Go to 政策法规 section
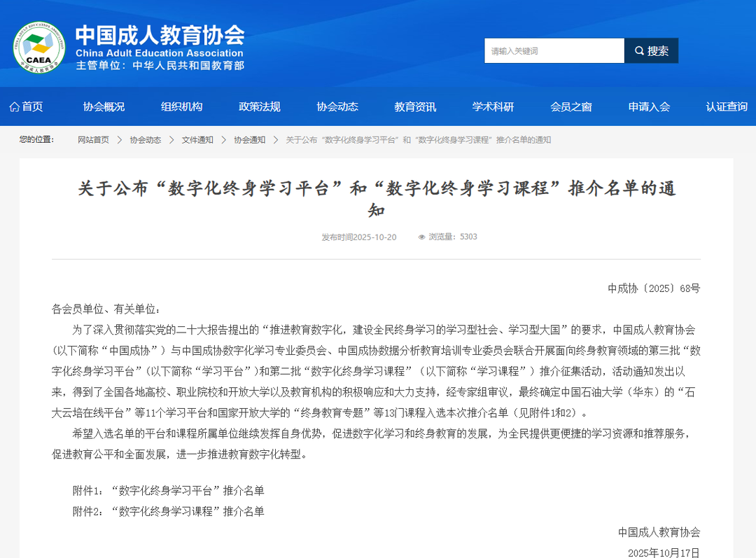This screenshot has height=558, width=756. pyautogui.click(x=259, y=106)
